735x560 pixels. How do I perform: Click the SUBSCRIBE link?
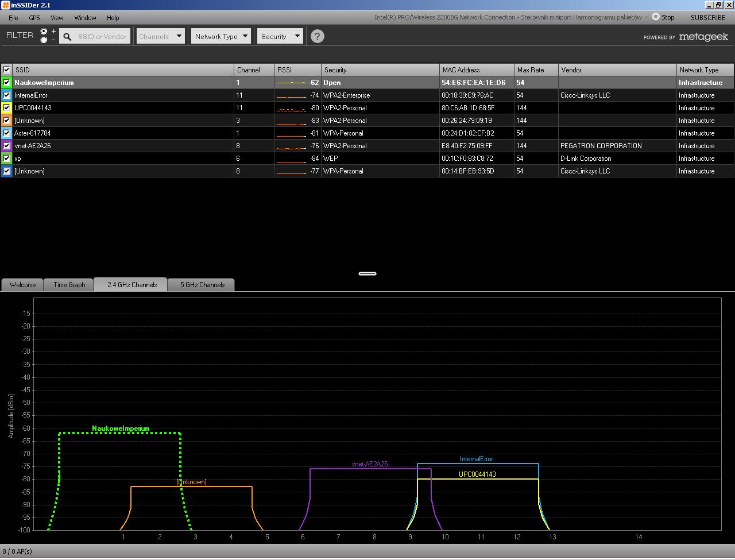point(708,17)
